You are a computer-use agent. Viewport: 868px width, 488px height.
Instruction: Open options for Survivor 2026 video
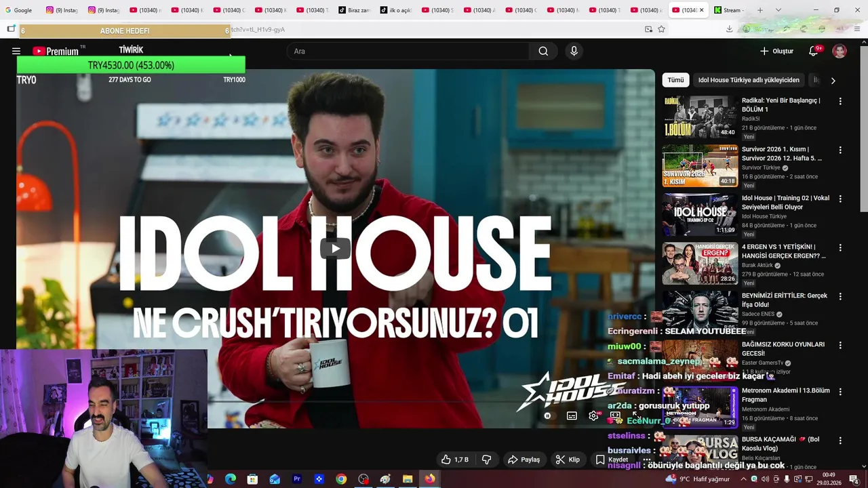pyautogui.click(x=840, y=150)
